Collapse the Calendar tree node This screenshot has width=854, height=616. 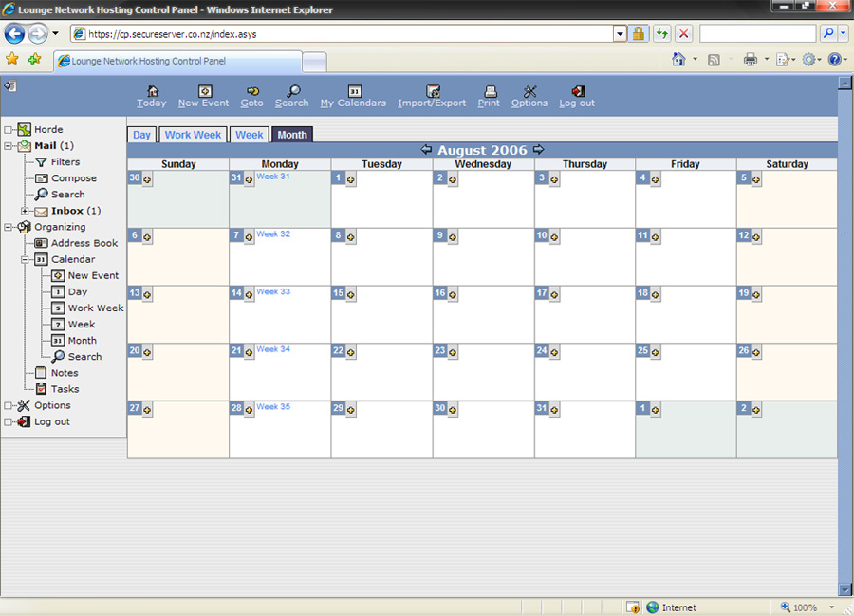26,259
